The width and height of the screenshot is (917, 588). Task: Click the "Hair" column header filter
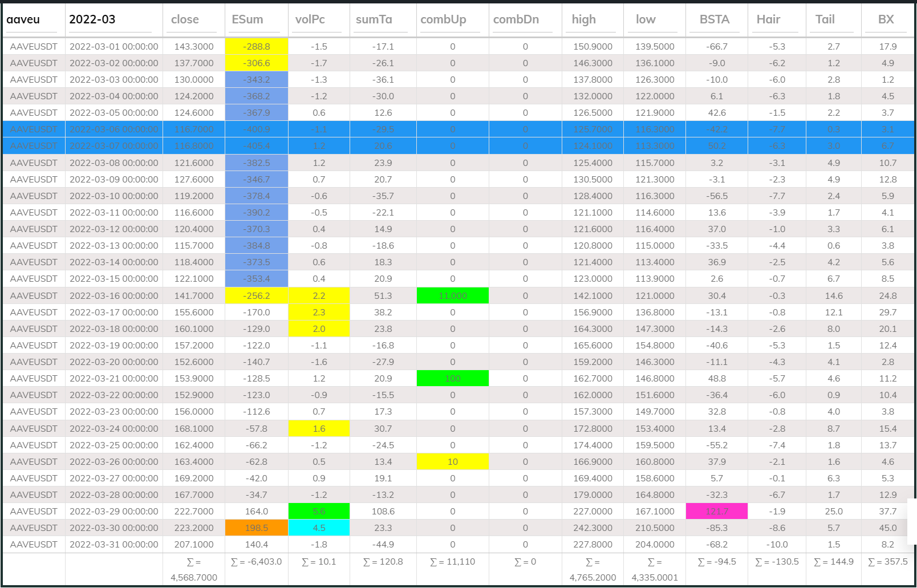coord(776,20)
